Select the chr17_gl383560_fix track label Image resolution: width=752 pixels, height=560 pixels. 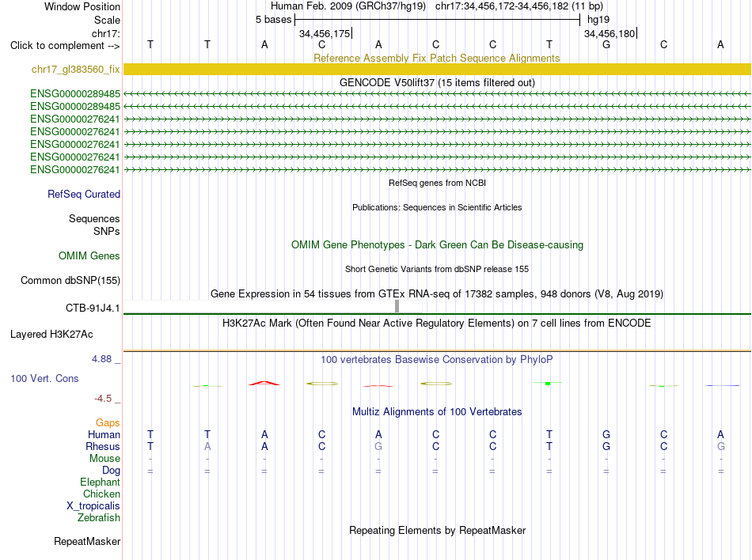(x=75, y=69)
